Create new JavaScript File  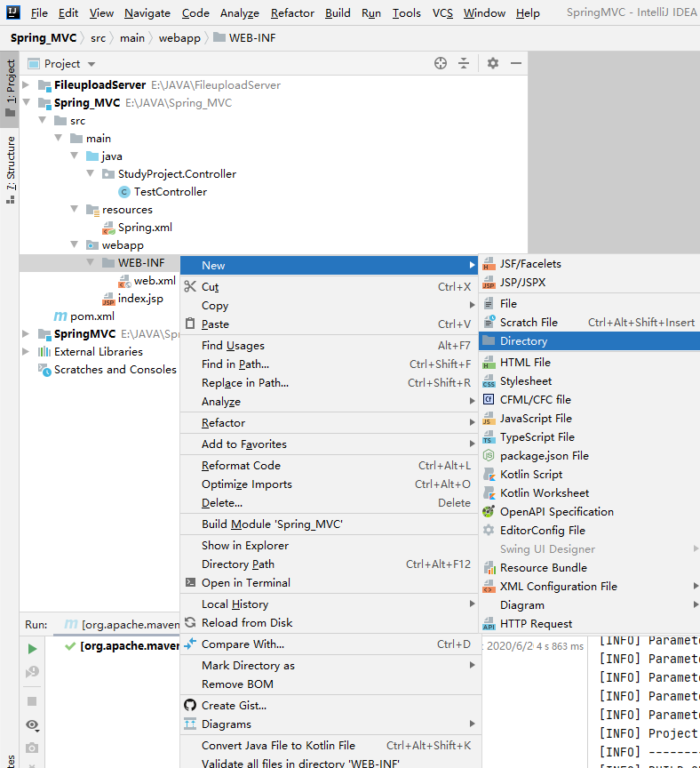(x=590, y=419)
